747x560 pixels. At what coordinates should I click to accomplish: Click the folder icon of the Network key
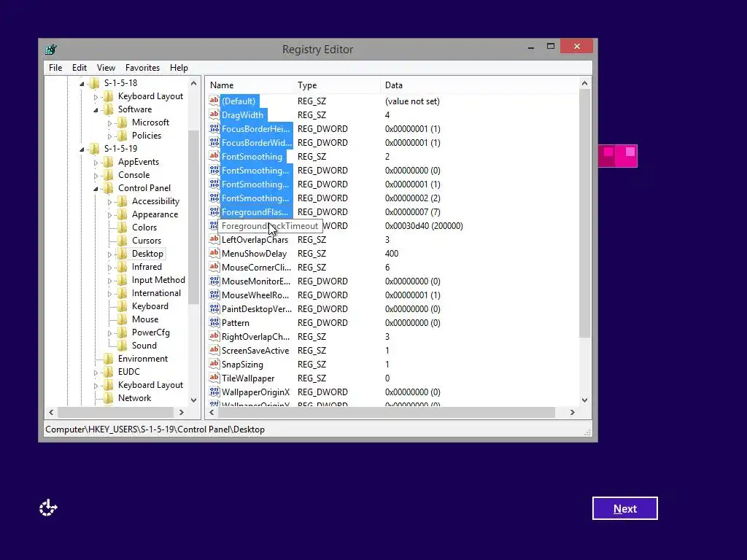pos(109,397)
